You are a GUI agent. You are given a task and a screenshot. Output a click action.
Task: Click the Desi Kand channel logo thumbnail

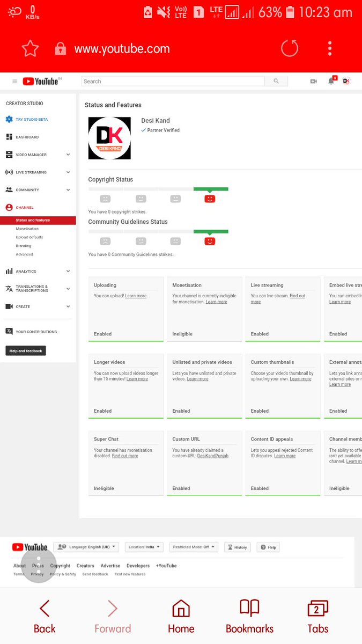point(109,138)
